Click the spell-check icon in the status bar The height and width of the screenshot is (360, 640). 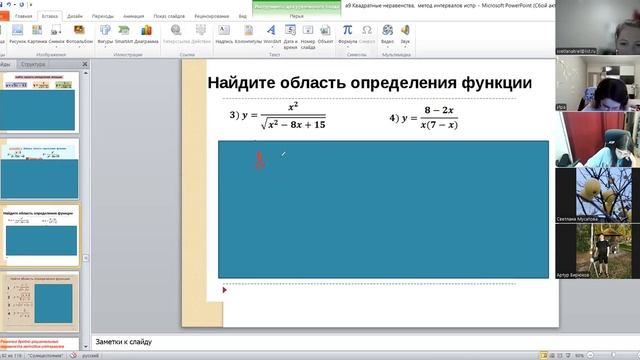point(73,356)
